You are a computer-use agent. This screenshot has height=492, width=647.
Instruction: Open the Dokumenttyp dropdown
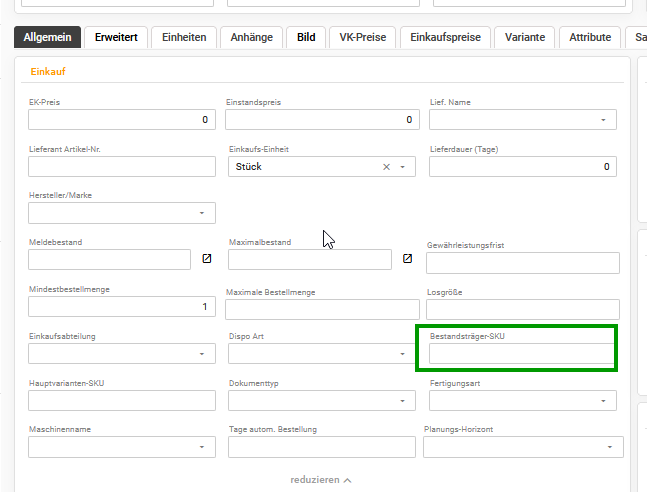pyautogui.click(x=321, y=400)
